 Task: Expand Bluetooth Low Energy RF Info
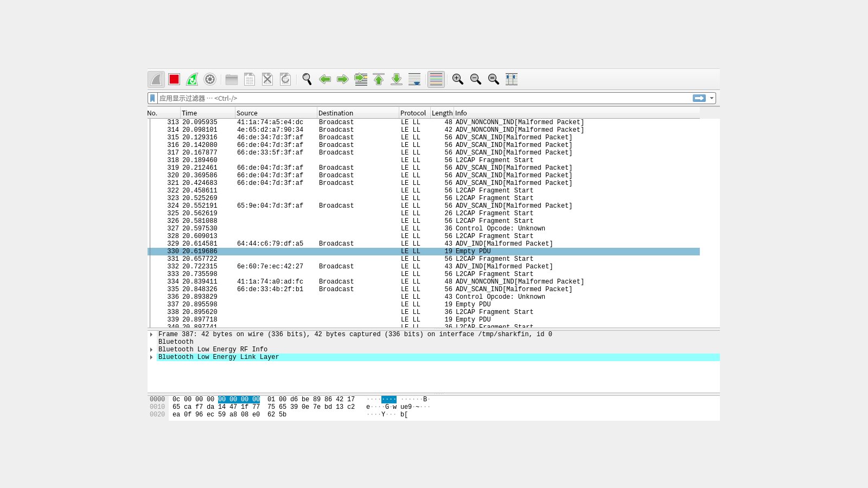(151, 350)
